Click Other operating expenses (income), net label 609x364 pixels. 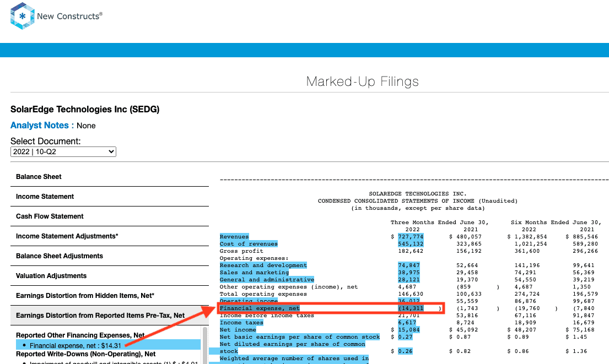pos(289,287)
